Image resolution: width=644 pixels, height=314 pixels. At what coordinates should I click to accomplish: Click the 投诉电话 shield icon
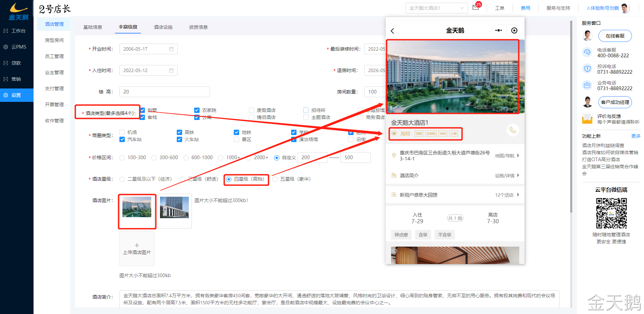[587, 69]
